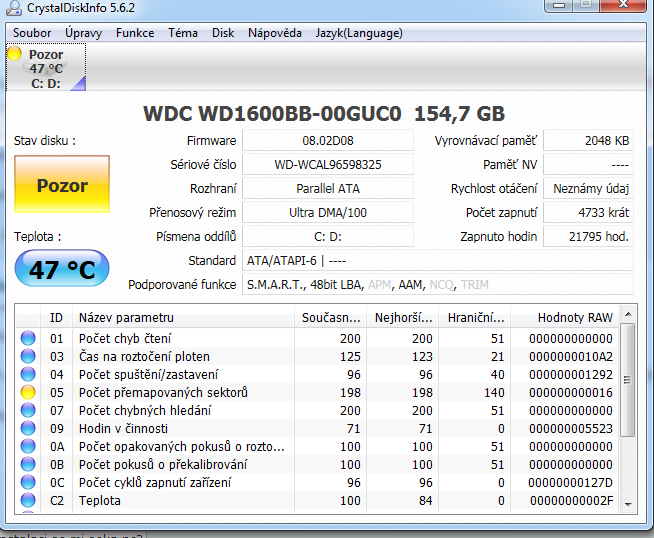
Task: Click the yellow icon for Počet přemapovaných sektorů
Action: point(28,392)
